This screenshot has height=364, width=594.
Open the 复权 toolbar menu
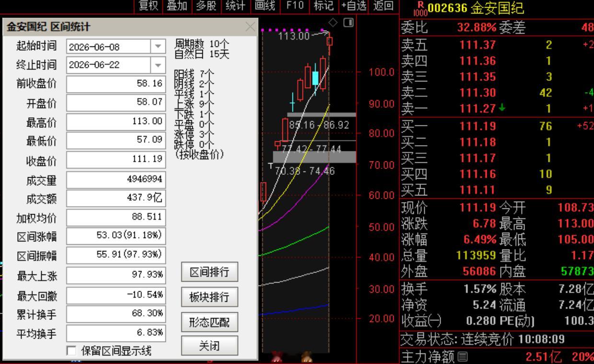(x=149, y=6)
